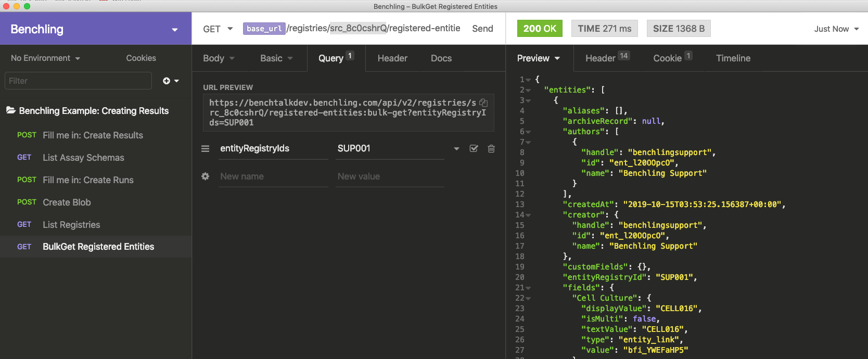
Task: Copy the URL preview with the copy icon
Action: point(483,103)
